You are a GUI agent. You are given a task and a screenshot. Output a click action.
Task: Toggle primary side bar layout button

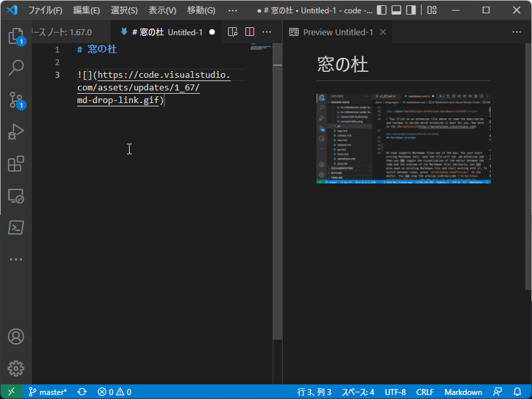[382, 10]
